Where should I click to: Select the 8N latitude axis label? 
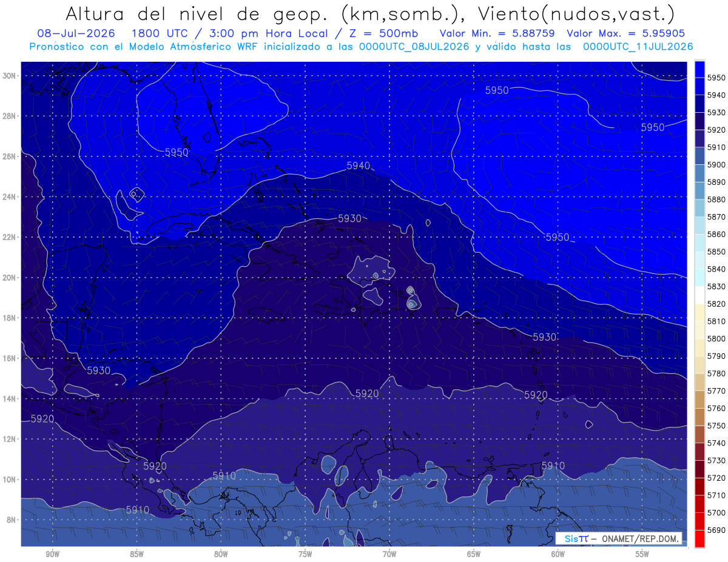[12, 520]
